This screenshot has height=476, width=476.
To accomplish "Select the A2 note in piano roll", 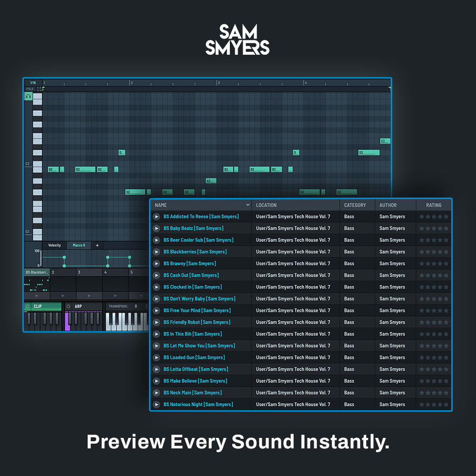I will tap(211, 180).
